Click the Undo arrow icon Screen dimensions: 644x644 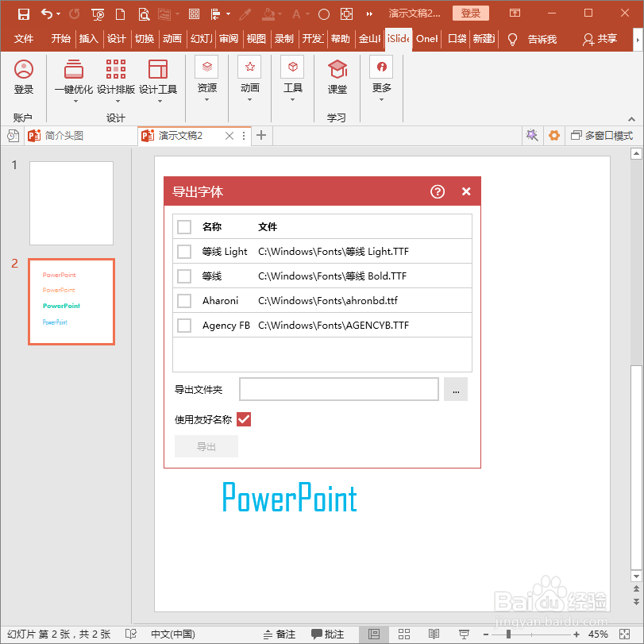(x=47, y=14)
